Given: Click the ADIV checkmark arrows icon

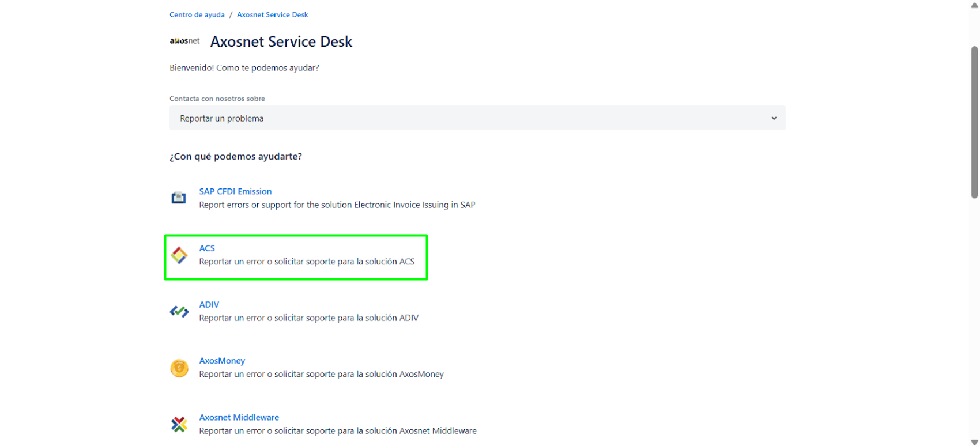Looking at the screenshot, I should click(179, 312).
